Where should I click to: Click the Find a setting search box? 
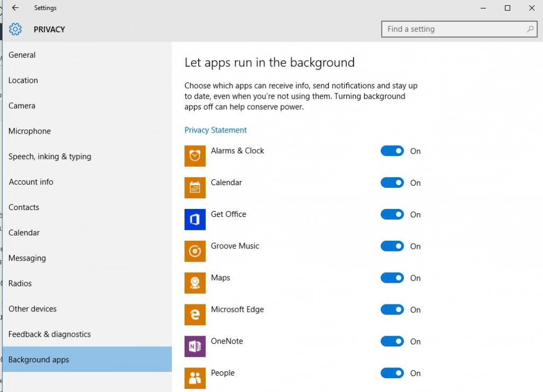click(459, 29)
